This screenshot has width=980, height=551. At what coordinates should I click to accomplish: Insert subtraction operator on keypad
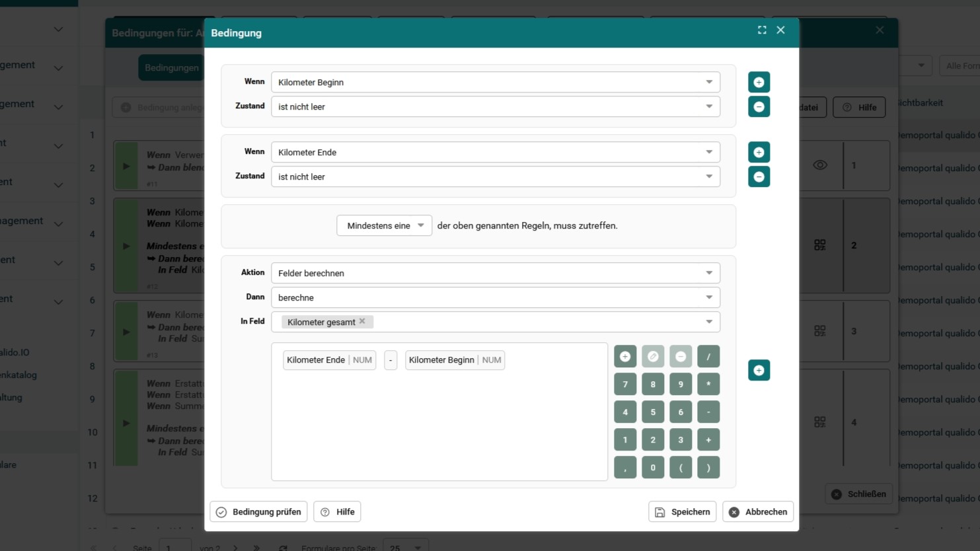(708, 412)
